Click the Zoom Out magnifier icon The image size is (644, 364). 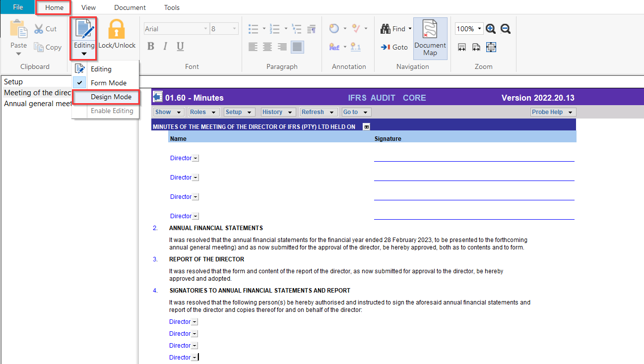tap(506, 29)
